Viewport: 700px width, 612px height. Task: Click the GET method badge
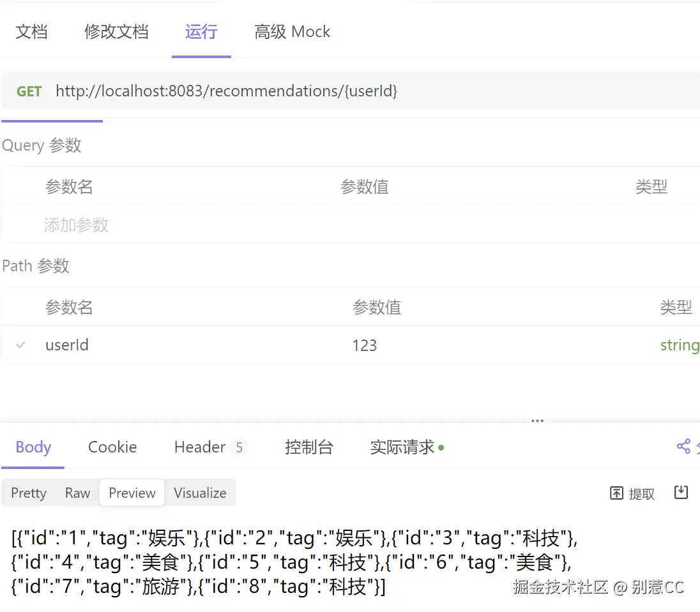tap(29, 91)
